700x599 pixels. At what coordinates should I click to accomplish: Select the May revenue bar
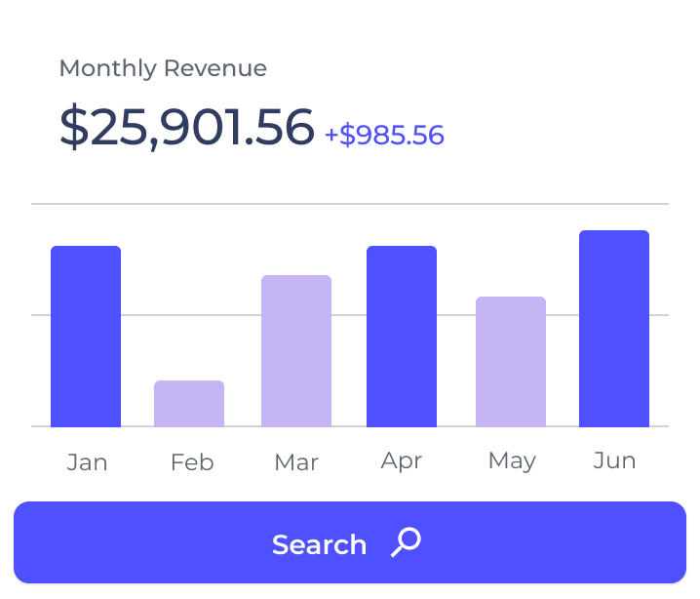pyautogui.click(x=511, y=362)
